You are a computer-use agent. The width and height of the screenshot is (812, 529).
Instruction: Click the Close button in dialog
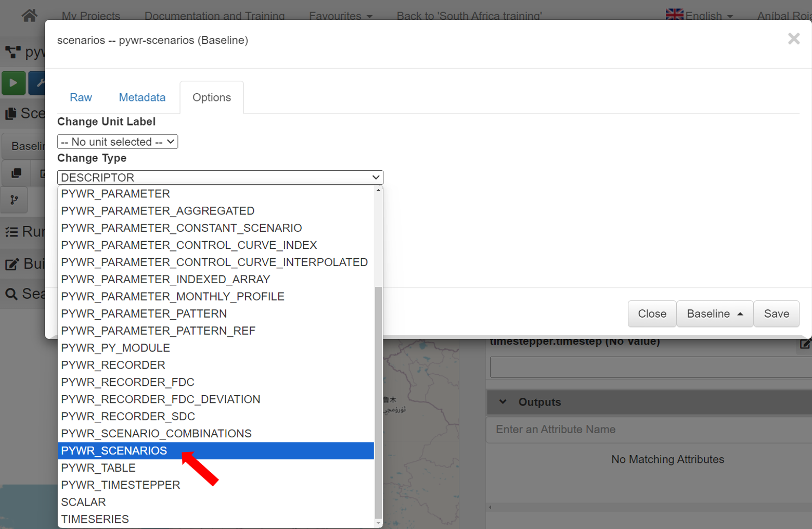tap(652, 314)
